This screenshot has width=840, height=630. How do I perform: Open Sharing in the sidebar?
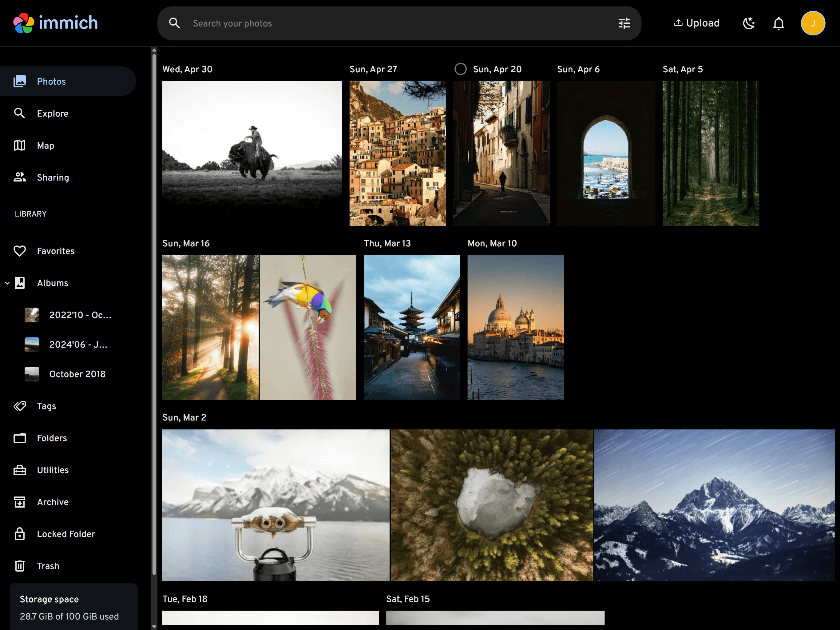click(68, 177)
